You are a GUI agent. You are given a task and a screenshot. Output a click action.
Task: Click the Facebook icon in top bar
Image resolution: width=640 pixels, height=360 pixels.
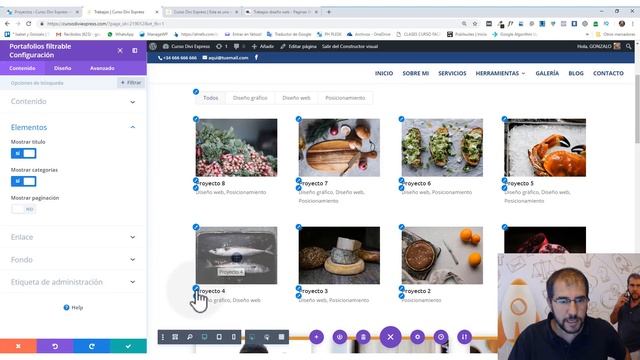pos(256,58)
